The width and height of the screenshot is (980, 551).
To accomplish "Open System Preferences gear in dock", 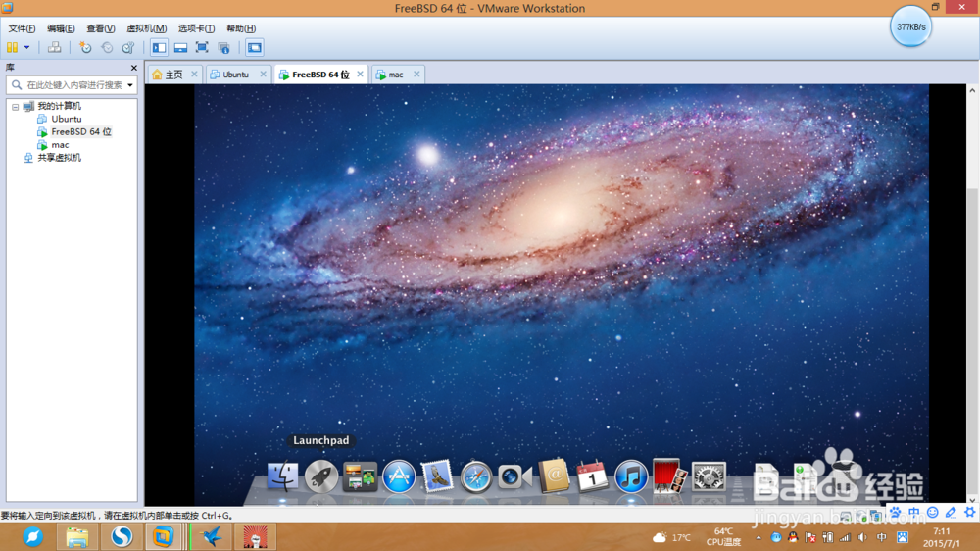I will click(709, 476).
